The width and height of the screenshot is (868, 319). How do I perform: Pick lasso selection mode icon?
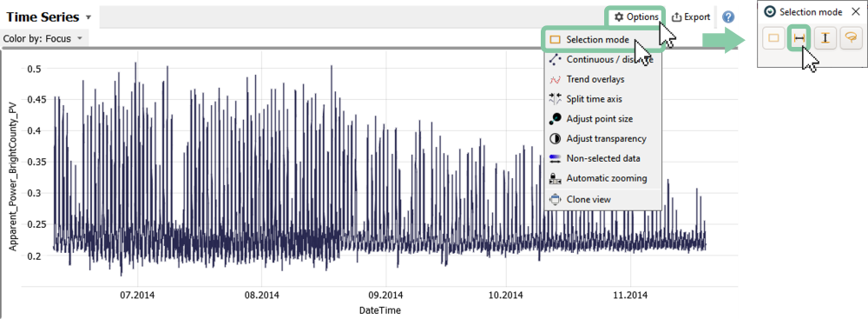(x=851, y=37)
